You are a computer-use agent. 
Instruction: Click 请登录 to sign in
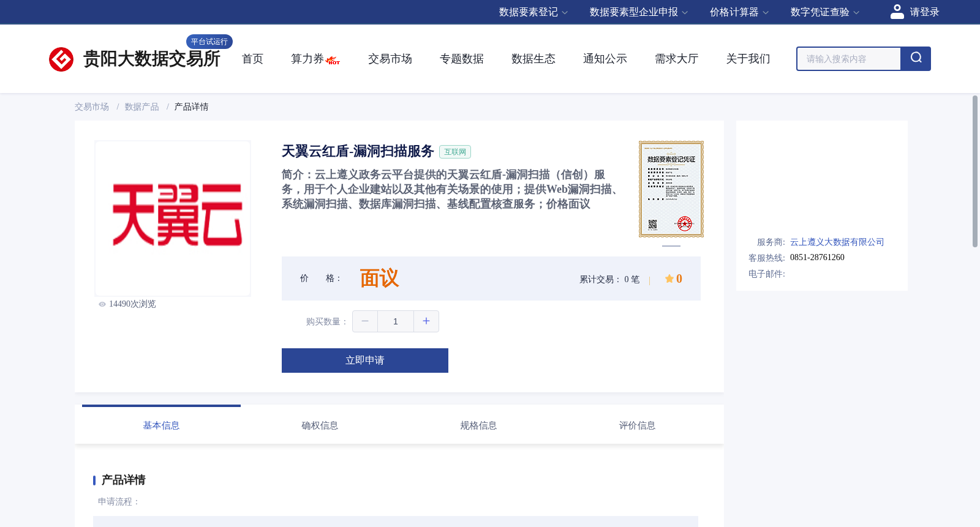pyautogui.click(x=924, y=12)
